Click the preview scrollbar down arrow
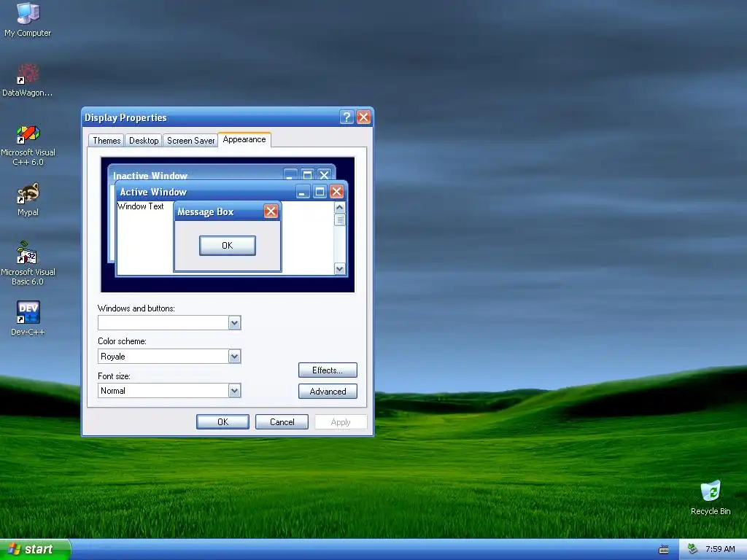747x560 pixels. 339,268
